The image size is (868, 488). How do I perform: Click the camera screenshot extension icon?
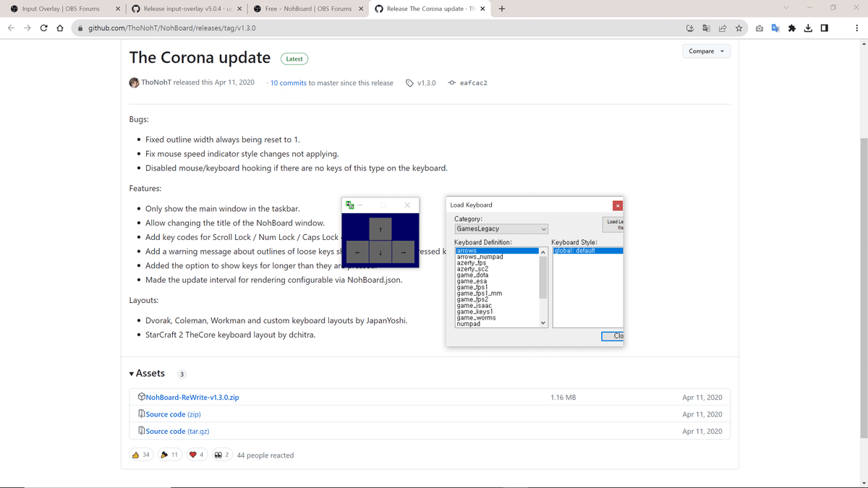point(759,28)
